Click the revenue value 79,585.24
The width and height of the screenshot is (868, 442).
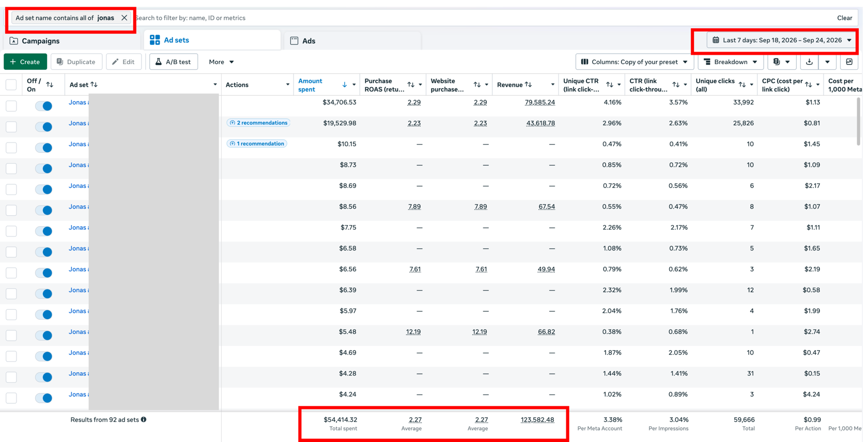tap(539, 102)
